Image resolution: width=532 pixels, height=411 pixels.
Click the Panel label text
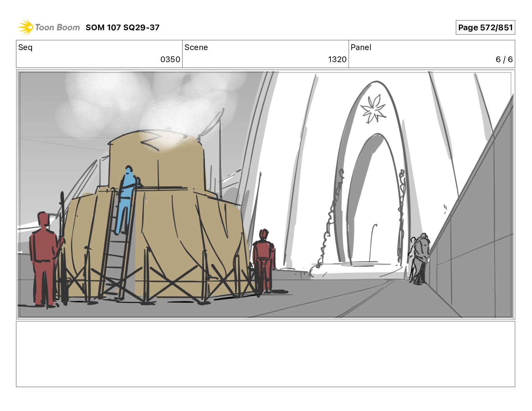(361, 47)
